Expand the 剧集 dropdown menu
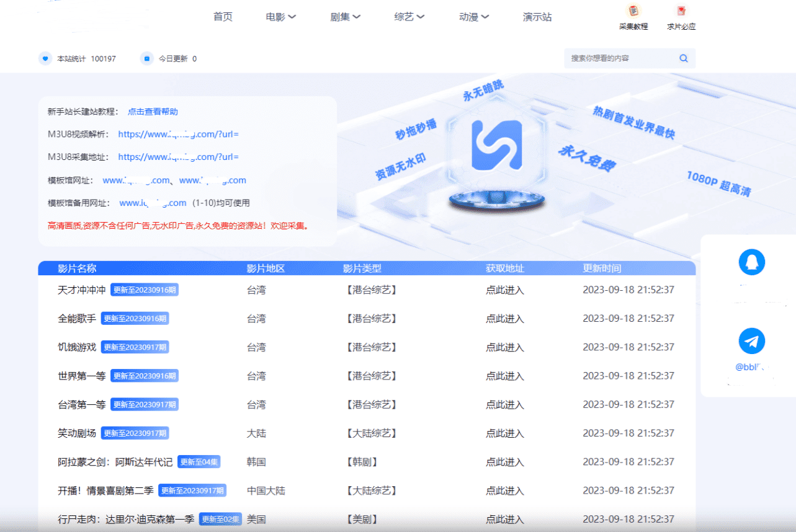The width and height of the screenshot is (796, 532). (345, 17)
